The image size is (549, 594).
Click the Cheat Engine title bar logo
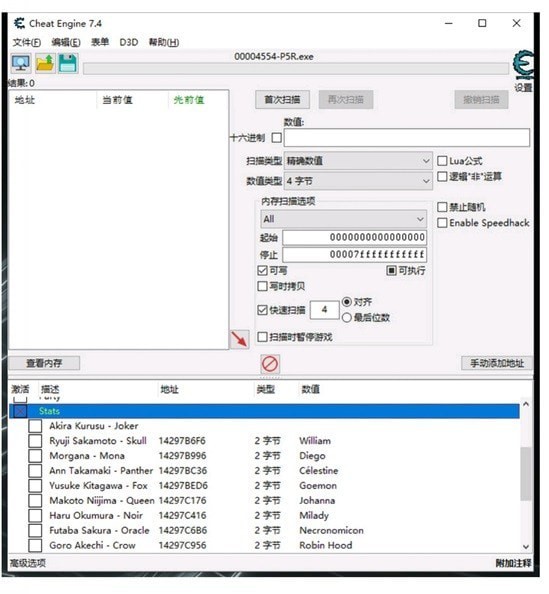[19, 23]
